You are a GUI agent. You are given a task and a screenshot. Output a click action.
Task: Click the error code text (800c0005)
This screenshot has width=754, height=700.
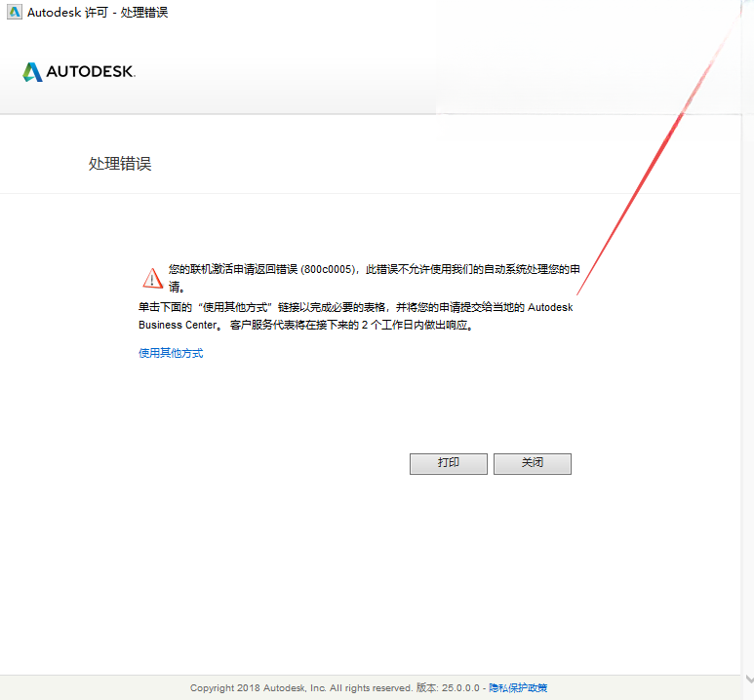[329, 269]
